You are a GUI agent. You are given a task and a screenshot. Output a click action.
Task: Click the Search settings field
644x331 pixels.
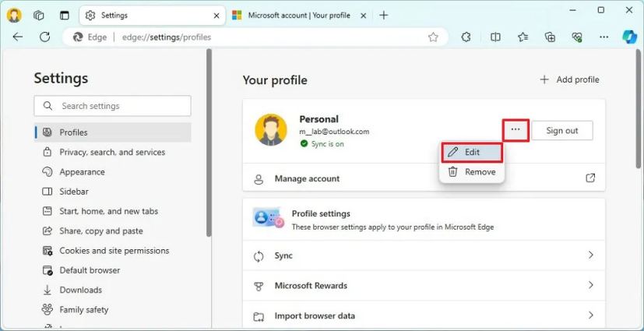click(x=113, y=106)
